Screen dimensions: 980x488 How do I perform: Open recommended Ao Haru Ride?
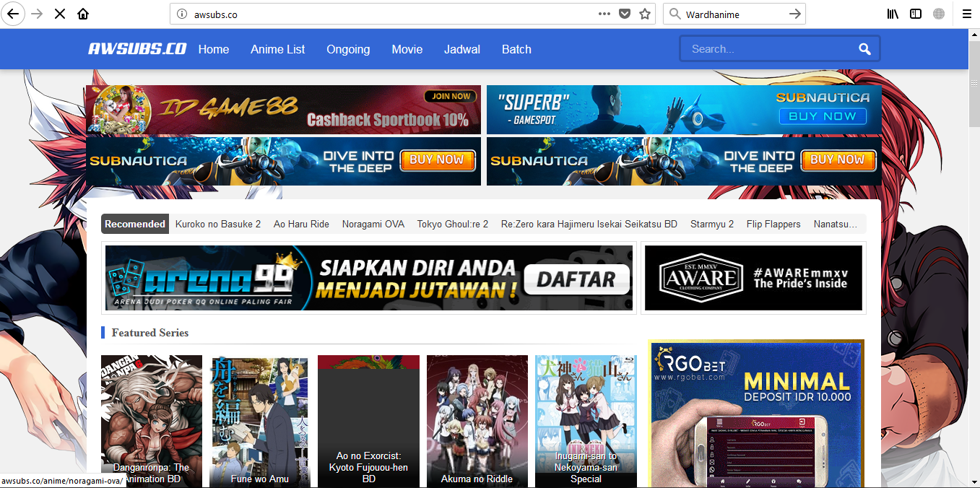click(301, 224)
